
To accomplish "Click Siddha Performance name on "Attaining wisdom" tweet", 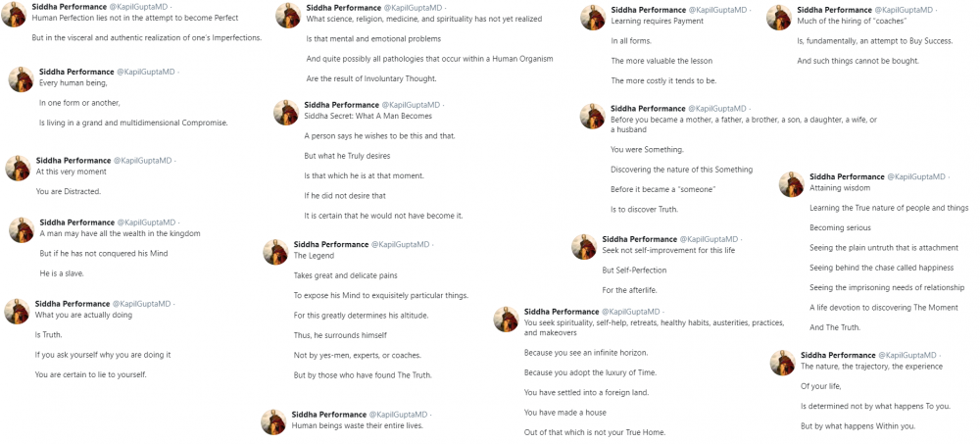I will pyautogui.click(x=848, y=176).
